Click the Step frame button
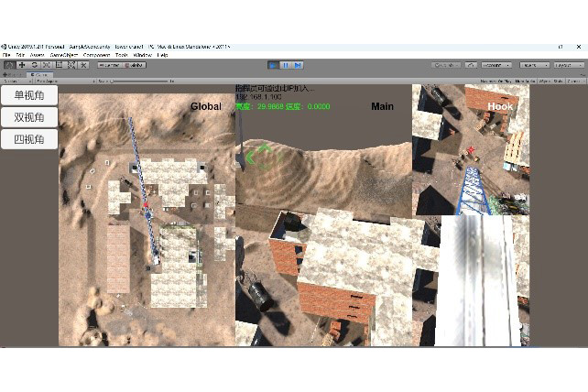Screen dimensions: 588x392 click(297, 65)
